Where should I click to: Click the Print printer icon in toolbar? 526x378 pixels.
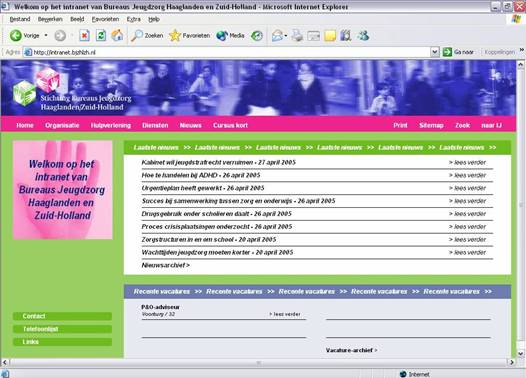(x=297, y=36)
